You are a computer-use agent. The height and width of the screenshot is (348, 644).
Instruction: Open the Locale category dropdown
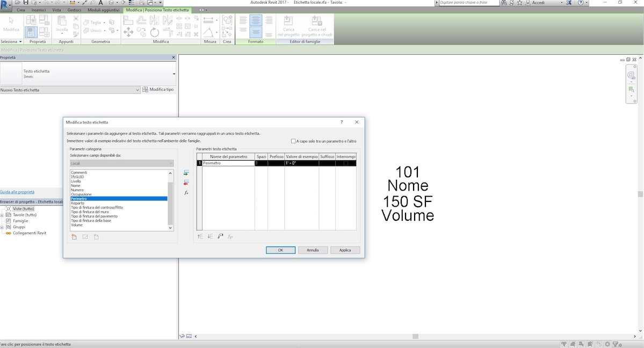[x=171, y=163]
